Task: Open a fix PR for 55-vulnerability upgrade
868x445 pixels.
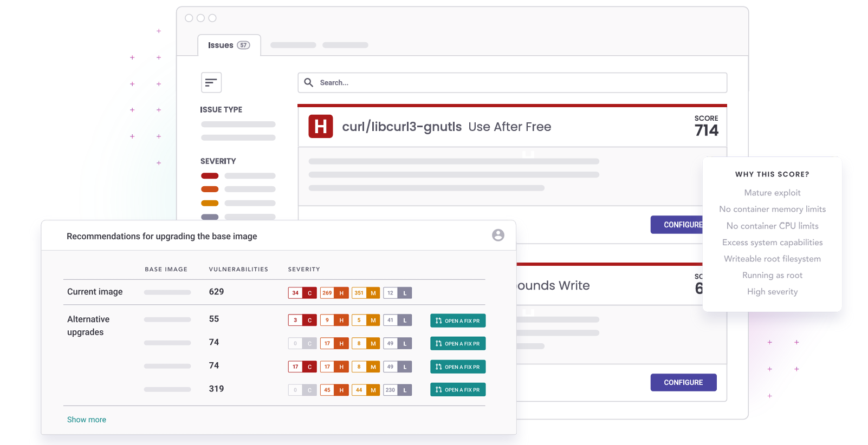Action: 458,320
